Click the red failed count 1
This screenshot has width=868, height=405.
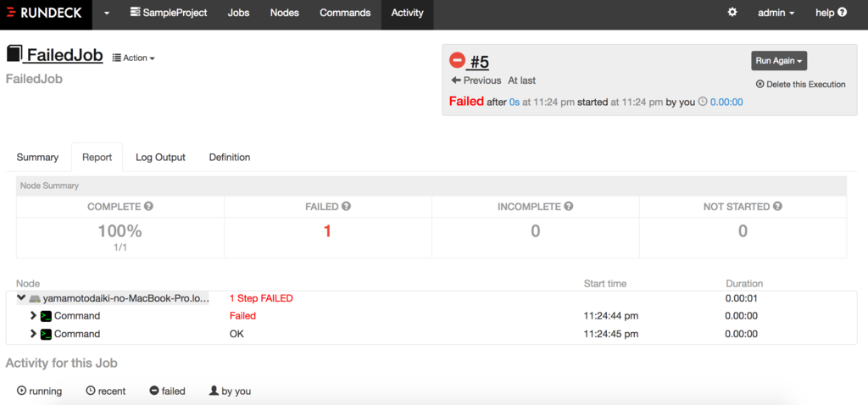click(327, 230)
